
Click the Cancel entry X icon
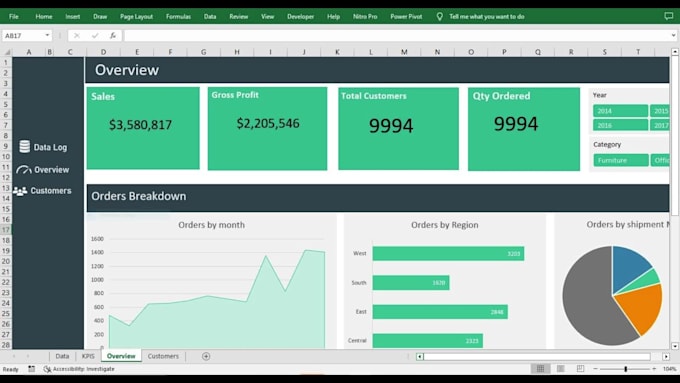tap(77, 36)
